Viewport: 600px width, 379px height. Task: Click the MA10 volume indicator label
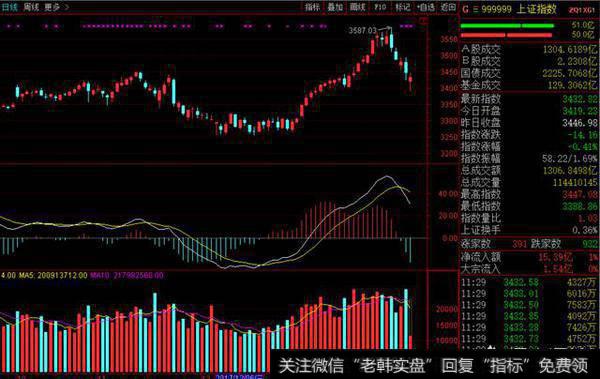click(x=127, y=275)
